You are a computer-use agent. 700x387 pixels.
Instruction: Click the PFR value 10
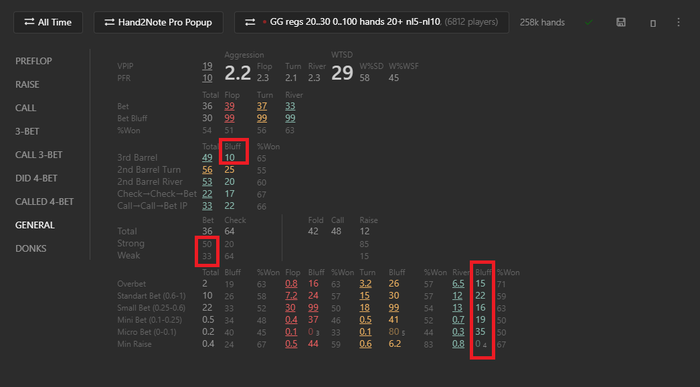click(207, 78)
